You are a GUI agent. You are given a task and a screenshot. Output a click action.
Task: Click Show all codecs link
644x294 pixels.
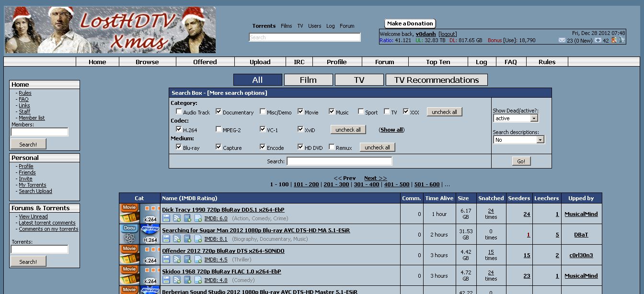tap(392, 130)
